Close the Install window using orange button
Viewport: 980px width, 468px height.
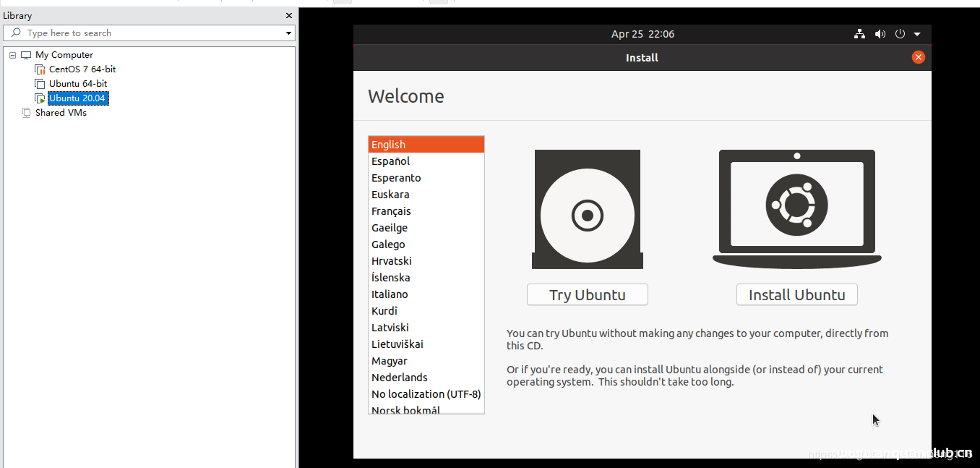click(x=918, y=57)
